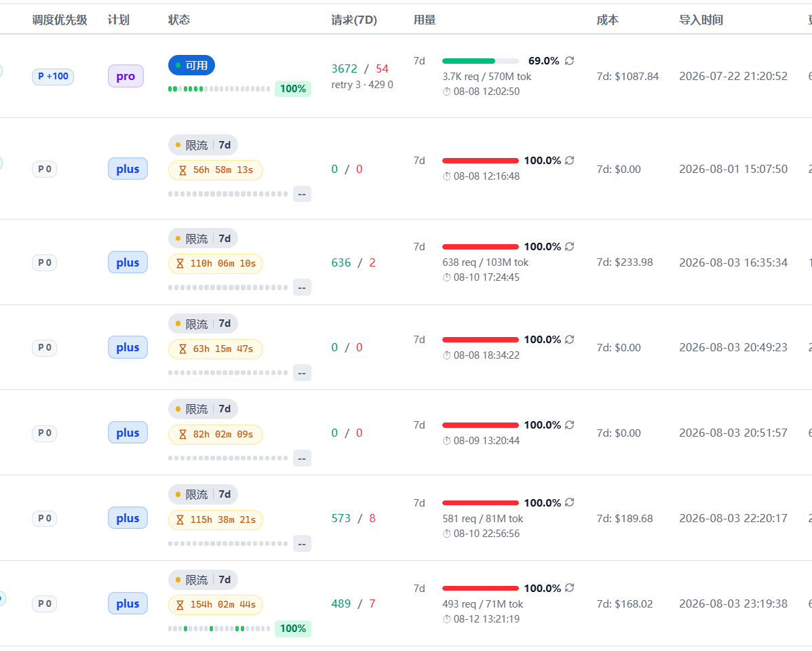This screenshot has height=651, width=812.
Task: Click the import time 2026-08-01 15:07:50
Action: [733, 170]
